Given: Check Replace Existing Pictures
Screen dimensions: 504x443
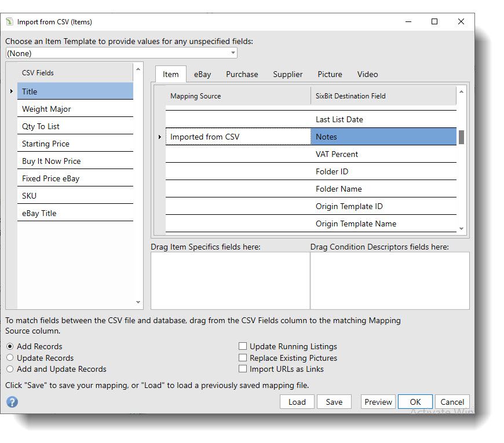Looking at the screenshot, I should pos(243,357).
